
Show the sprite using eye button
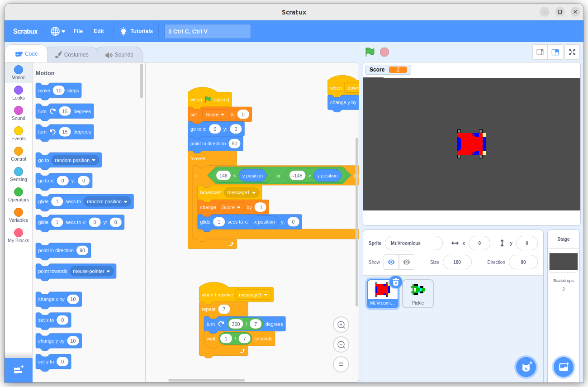(391, 262)
